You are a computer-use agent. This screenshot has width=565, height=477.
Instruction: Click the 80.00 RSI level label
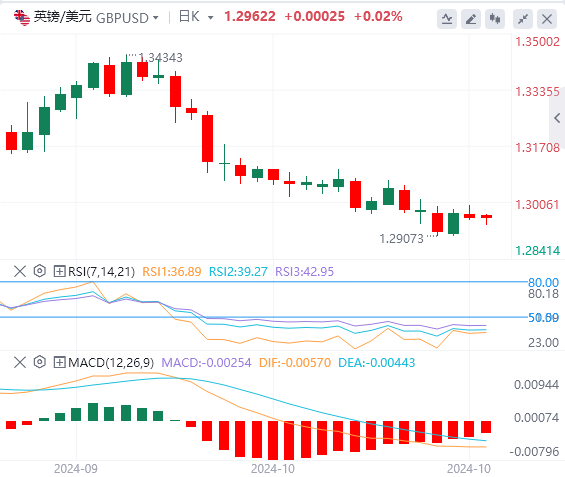click(x=543, y=282)
